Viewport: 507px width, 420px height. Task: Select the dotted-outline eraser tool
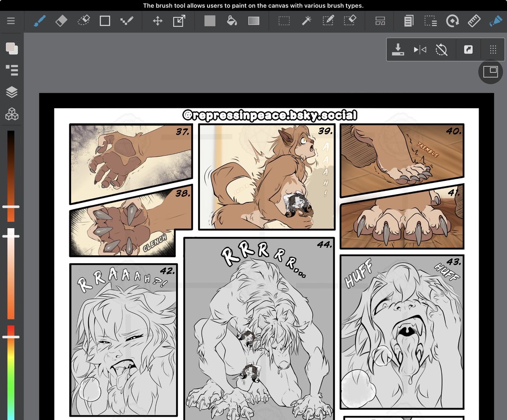point(84,21)
